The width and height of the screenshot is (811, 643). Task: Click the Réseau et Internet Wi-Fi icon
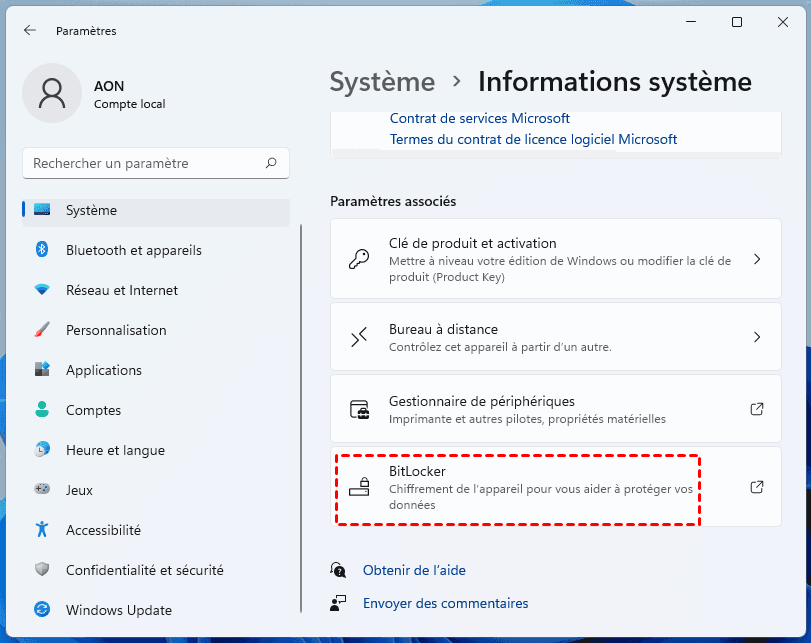pyautogui.click(x=42, y=290)
